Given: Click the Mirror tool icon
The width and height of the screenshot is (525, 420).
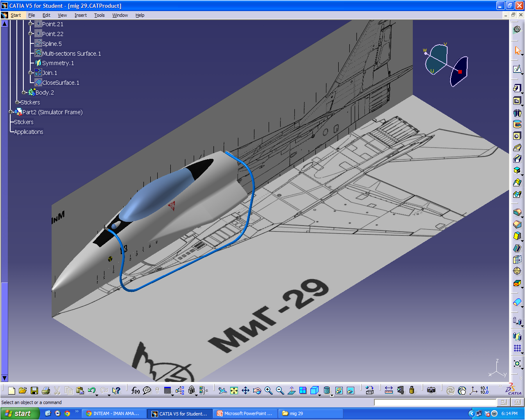Looking at the screenshot, I should (x=517, y=336).
